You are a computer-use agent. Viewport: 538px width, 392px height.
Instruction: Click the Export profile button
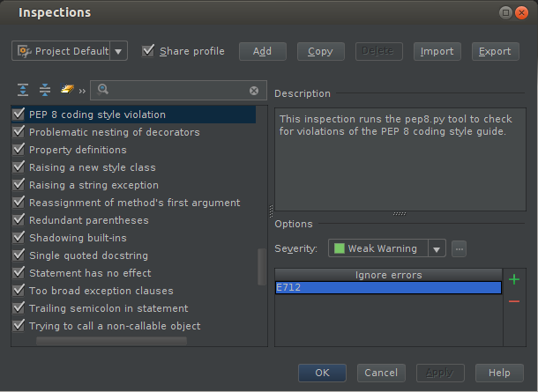(495, 51)
